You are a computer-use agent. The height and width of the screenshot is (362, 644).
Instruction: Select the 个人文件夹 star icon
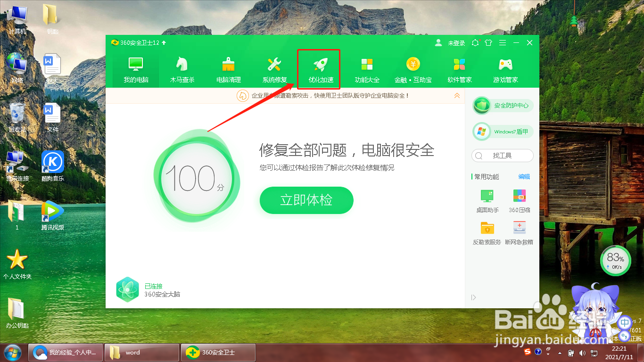point(17,264)
